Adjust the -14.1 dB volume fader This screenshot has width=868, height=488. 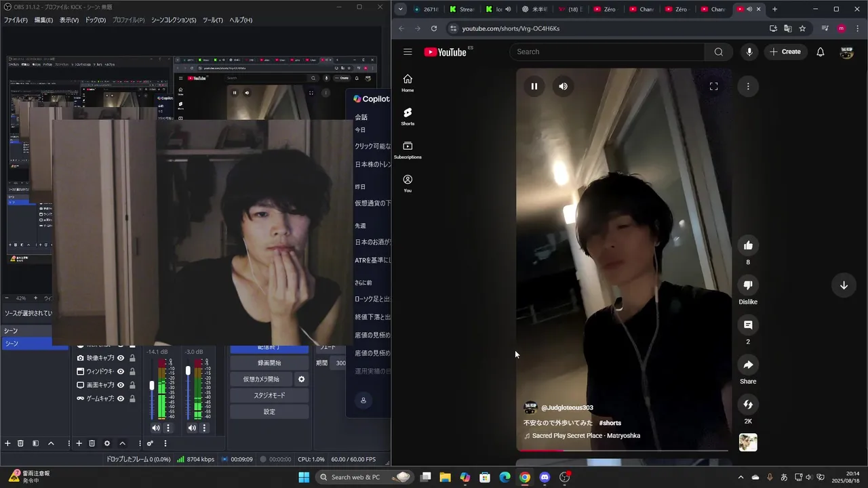pos(152,386)
